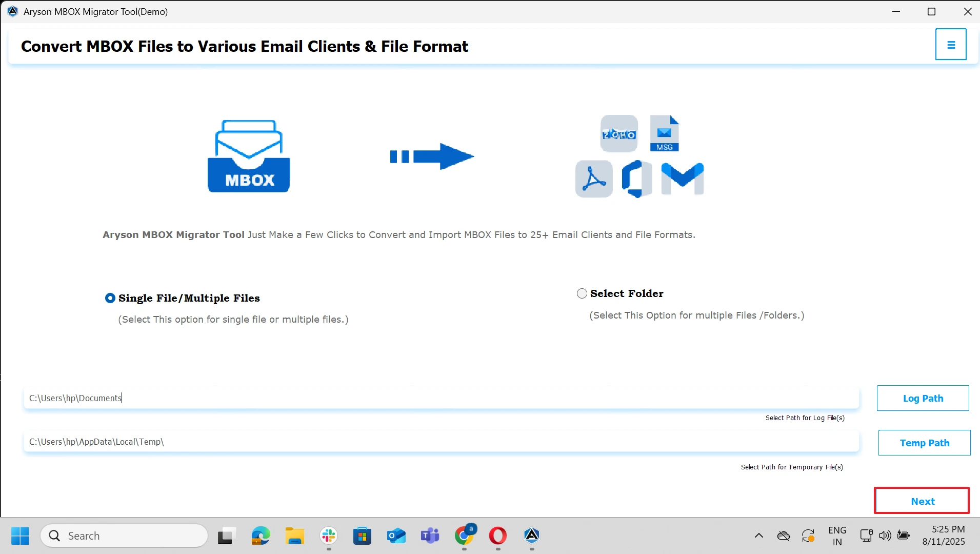The width and height of the screenshot is (980, 554).
Task: Click the blue M mail client icon
Action: point(682,179)
